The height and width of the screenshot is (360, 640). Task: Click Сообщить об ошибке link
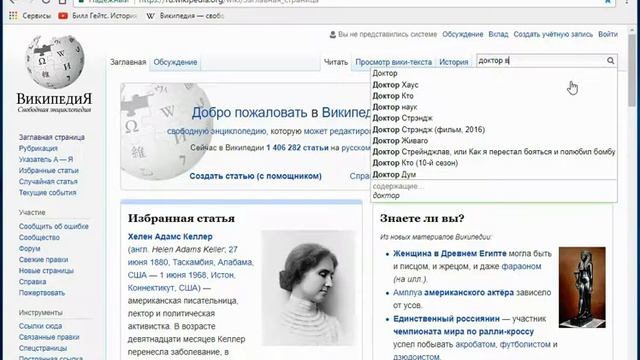53,226
